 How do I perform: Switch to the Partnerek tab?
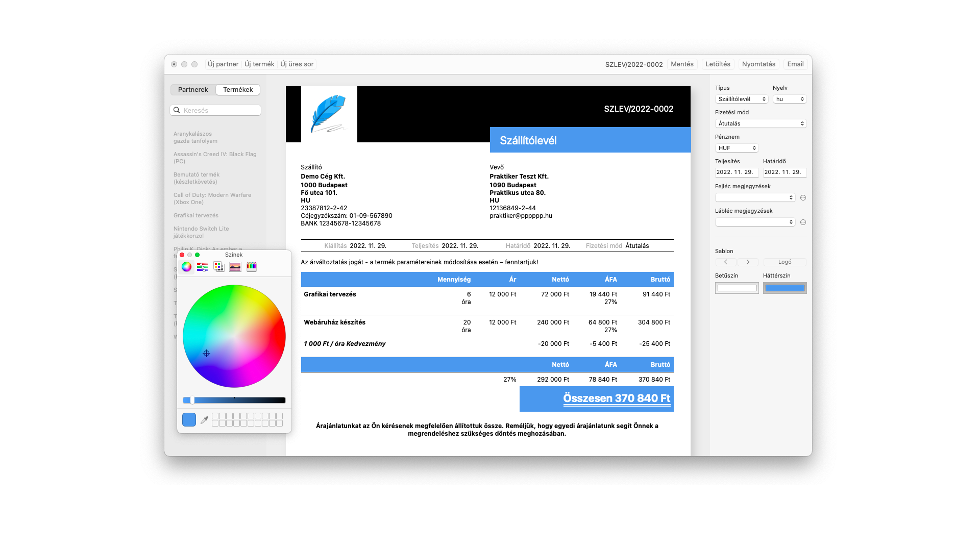coord(193,89)
